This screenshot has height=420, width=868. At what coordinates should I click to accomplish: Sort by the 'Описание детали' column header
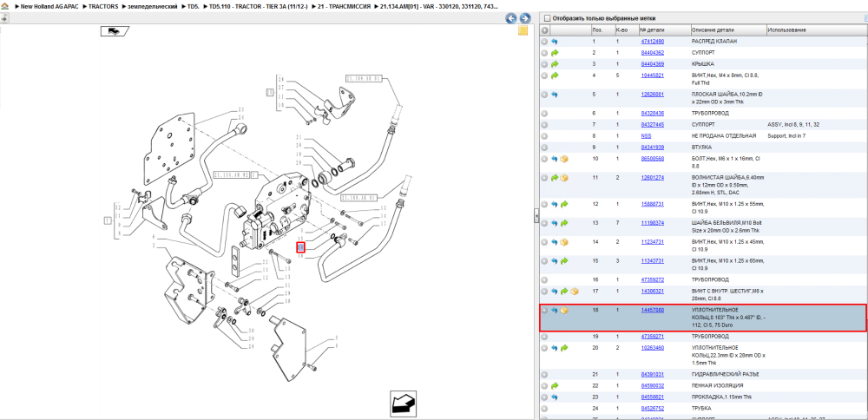[728, 30]
